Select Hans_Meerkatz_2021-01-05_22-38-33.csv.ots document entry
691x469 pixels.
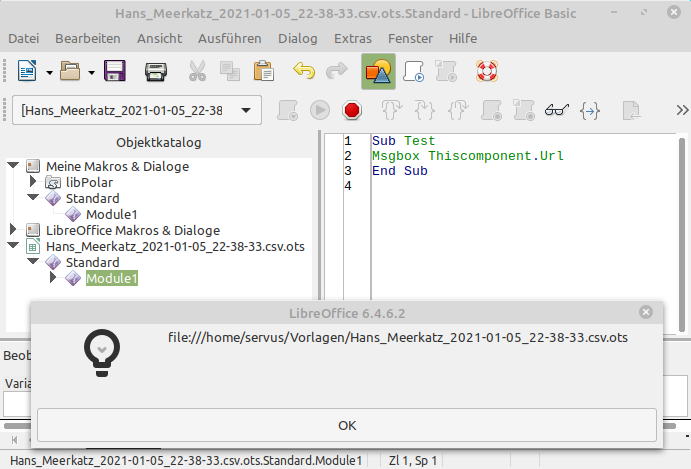point(175,246)
